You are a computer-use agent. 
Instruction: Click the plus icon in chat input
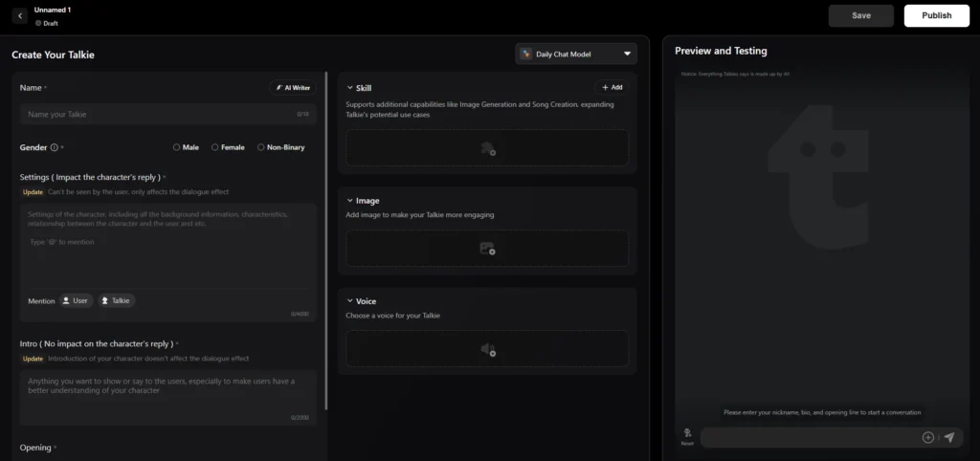tap(928, 437)
